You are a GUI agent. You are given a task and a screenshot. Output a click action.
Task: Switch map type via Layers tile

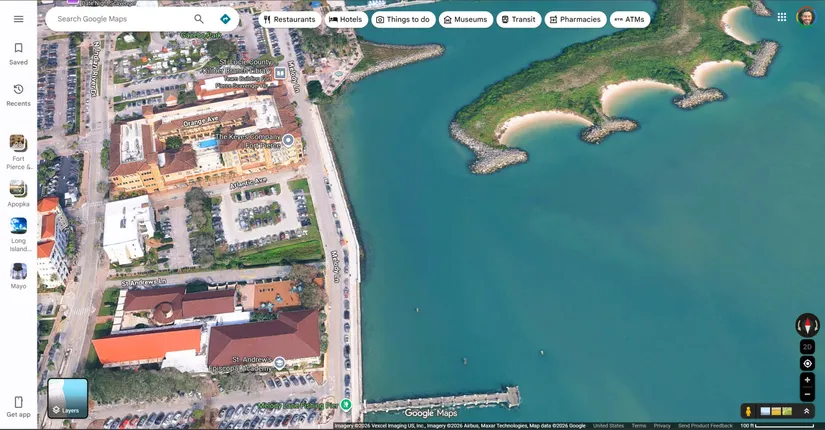pos(68,398)
